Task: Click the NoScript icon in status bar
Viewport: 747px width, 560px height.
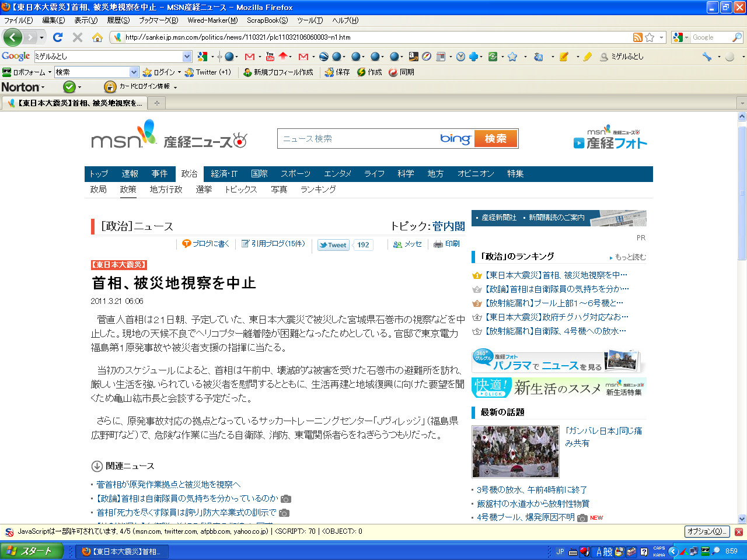Action: (x=9, y=532)
